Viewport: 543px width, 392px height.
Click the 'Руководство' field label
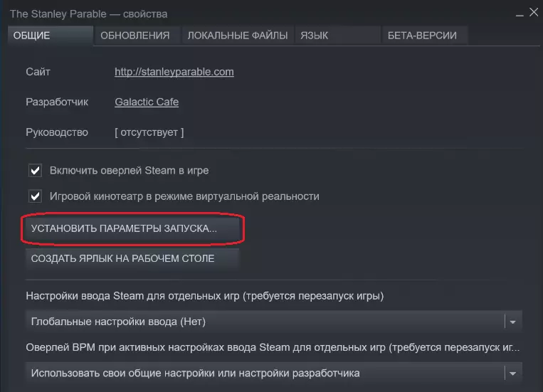(x=57, y=132)
